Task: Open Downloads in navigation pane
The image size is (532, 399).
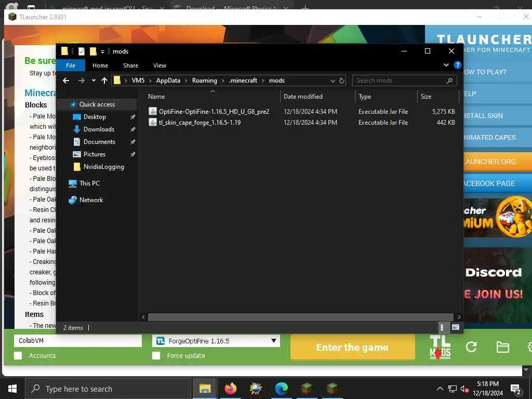Action: pos(99,129)
